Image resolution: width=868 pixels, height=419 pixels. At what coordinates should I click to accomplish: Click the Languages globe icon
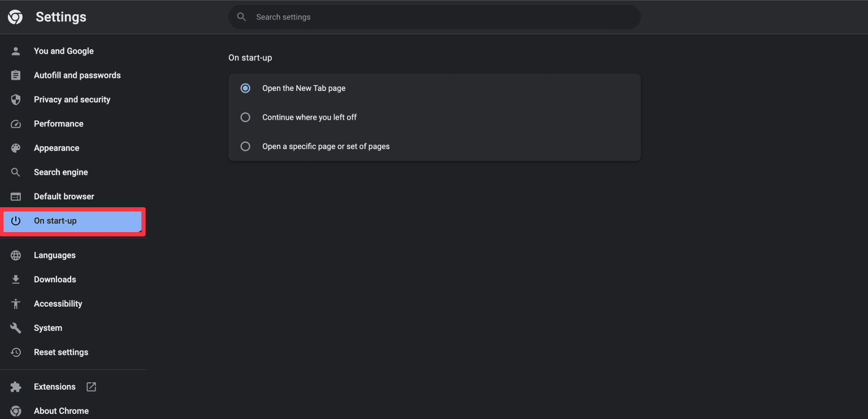pos(15,255)
